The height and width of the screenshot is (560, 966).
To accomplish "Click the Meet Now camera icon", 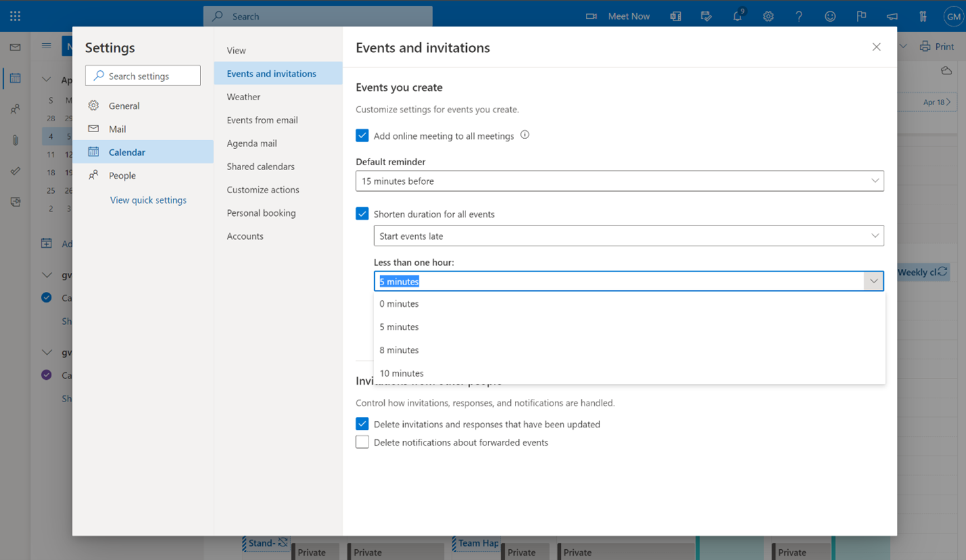I will tap(591, 16).
